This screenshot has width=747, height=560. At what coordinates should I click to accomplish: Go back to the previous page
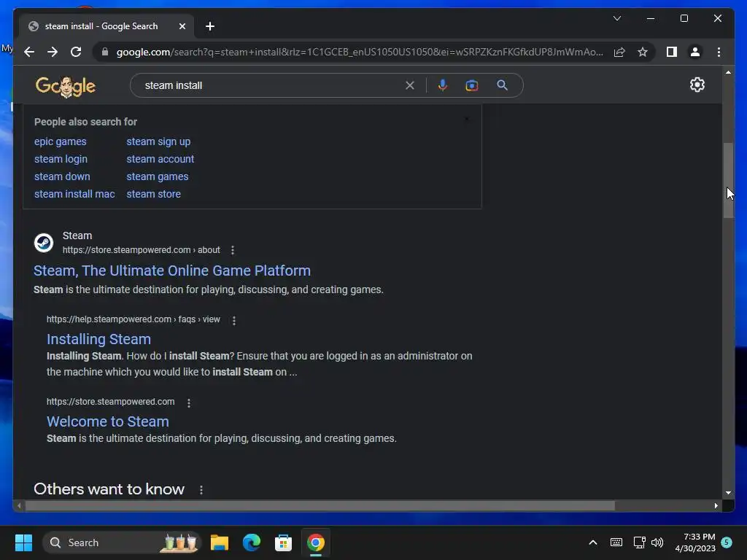pos(29,52)
